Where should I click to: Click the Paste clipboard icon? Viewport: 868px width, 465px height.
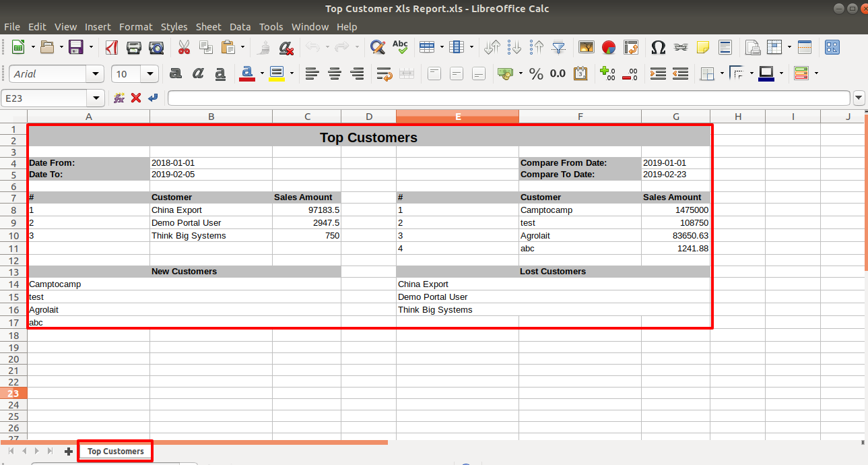coord(228,47)
